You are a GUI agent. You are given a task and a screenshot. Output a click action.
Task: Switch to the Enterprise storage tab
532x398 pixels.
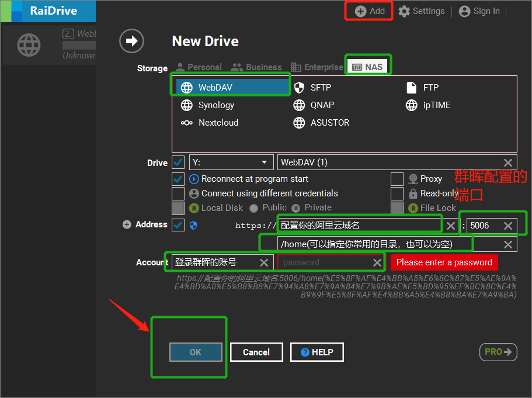(317, 67)
